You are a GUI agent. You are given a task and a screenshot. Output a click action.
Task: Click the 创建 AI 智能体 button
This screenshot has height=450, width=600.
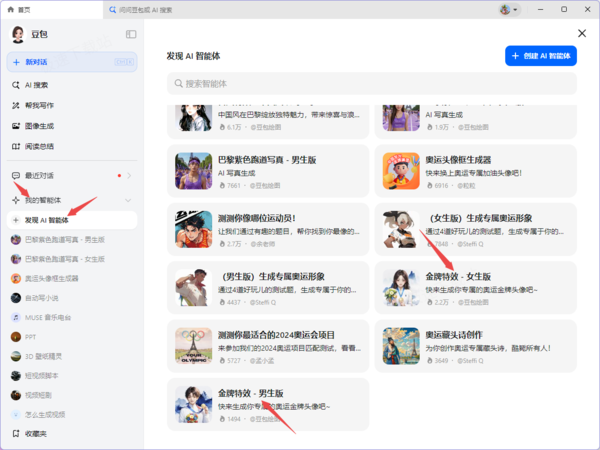(x=541, y=56)
